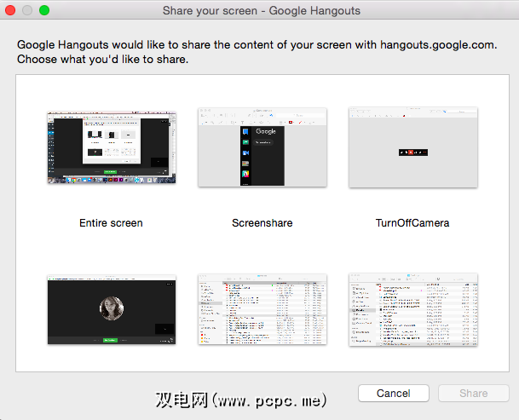Select the Screenshare window thumbnail

[x=262, y=147]
